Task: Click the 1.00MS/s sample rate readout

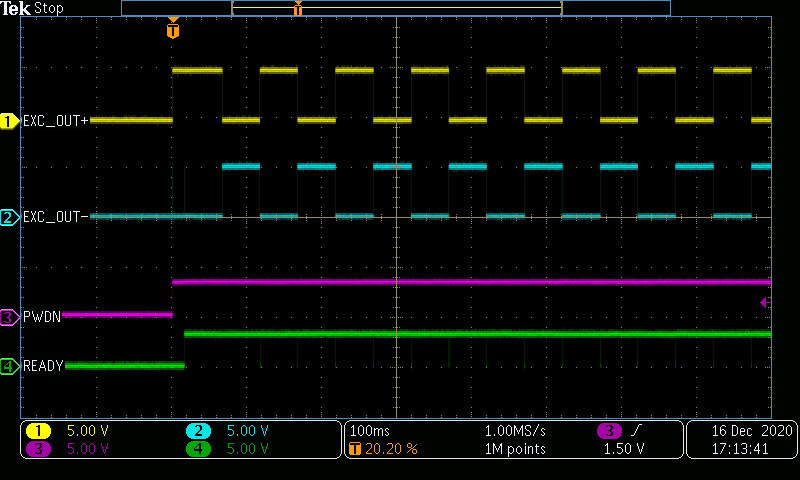Action: pyautogui.click(x=515, y=431)
